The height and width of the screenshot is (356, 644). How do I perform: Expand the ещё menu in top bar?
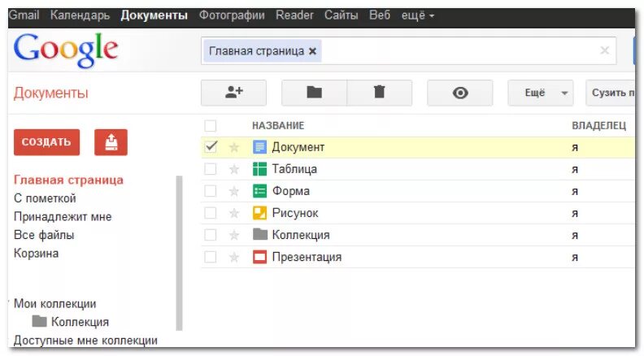418,15
